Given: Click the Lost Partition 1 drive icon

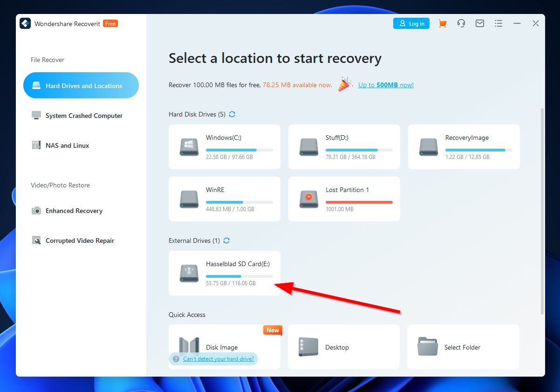Looking at the screenshot, I should click(309, 199).
